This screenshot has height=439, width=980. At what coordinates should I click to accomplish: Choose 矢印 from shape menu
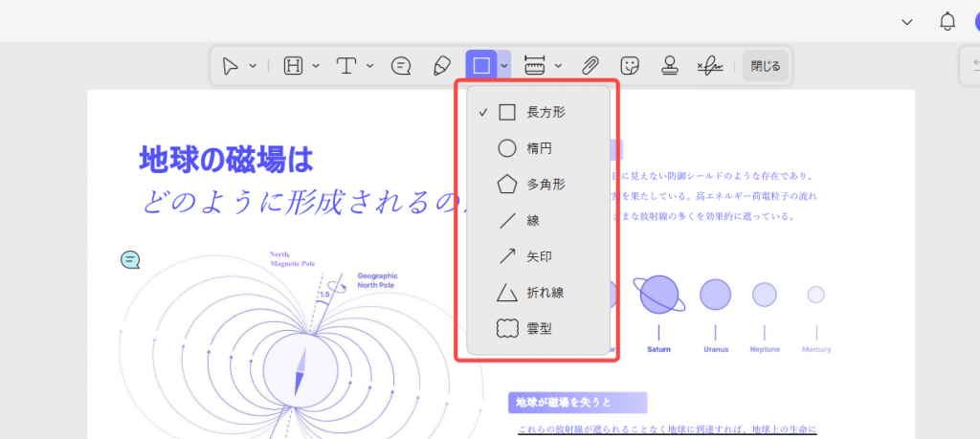click(x=538, y=256)
